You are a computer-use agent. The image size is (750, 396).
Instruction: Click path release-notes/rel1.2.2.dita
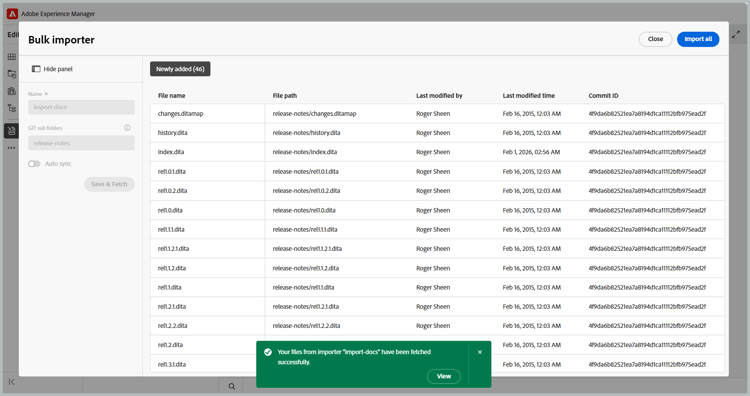coord(306,326)
